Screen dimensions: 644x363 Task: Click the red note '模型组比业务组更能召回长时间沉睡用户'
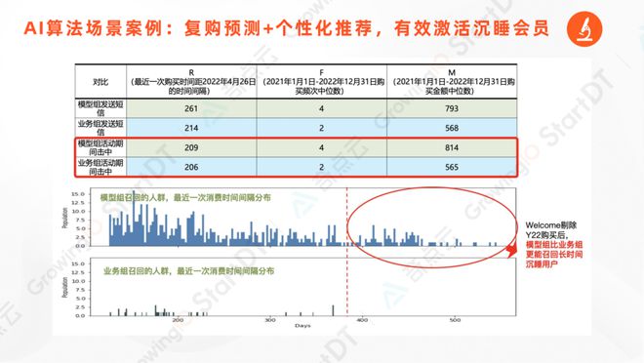554,254
